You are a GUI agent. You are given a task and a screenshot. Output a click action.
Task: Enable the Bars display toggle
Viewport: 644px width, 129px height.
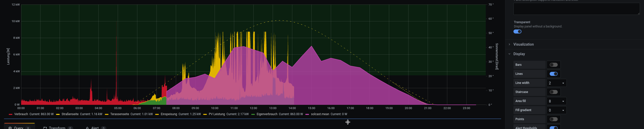click(x=553, y=65)
